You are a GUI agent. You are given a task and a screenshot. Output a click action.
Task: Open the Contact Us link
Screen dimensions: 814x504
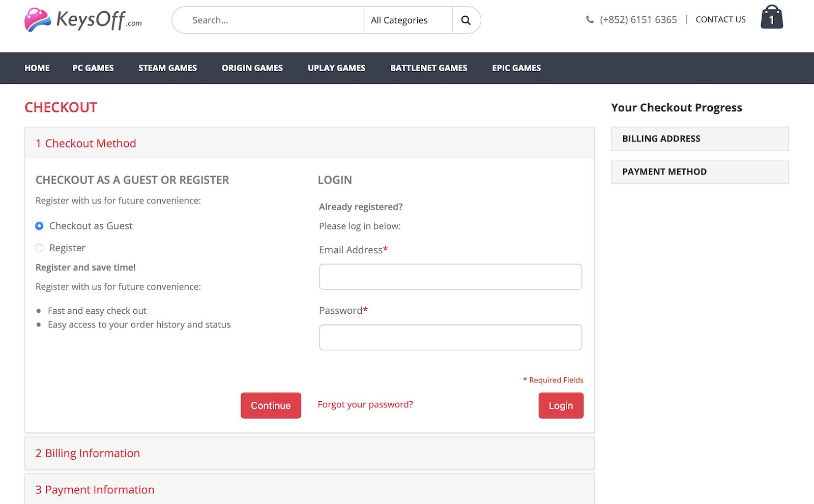point(720,20)
